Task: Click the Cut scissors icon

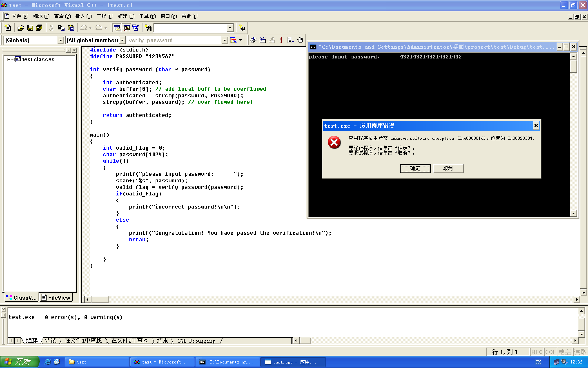Action: coord(51,28)
